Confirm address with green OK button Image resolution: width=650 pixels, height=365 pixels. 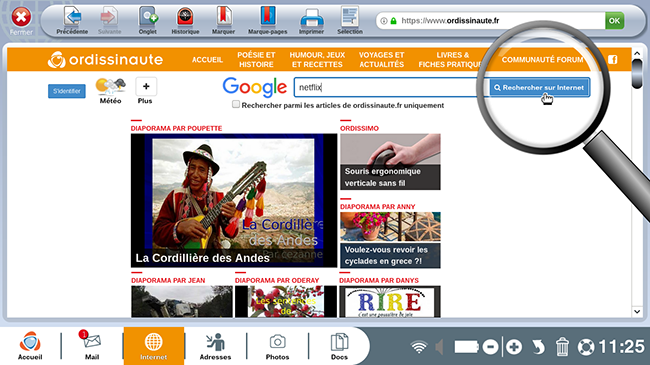tap(614, 21)
